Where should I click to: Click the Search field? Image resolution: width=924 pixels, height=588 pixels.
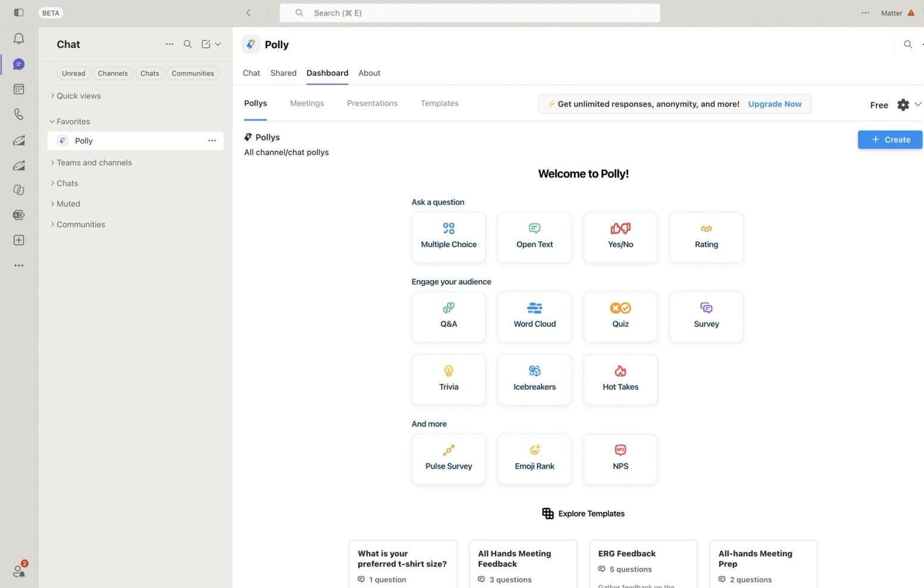470,12
